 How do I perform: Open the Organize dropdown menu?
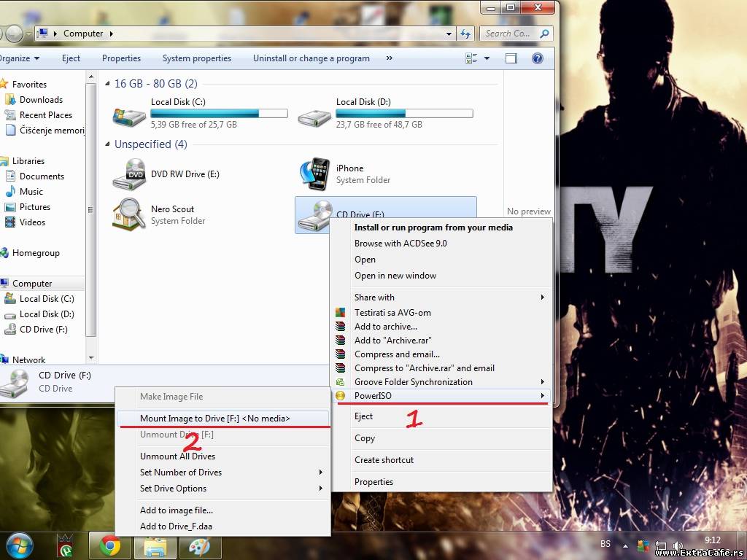(x=20, y=58)
